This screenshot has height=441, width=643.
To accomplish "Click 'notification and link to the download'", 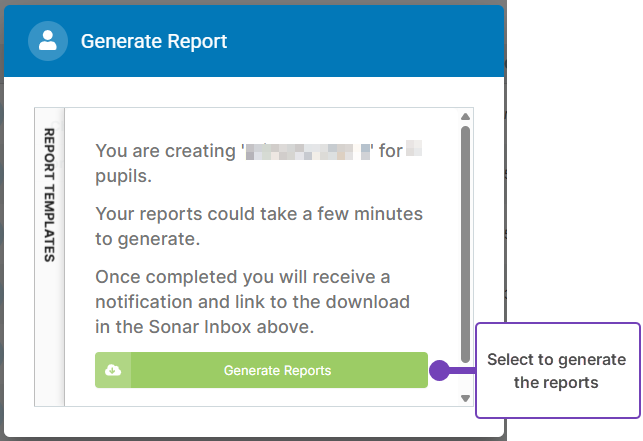I will 252,301.
